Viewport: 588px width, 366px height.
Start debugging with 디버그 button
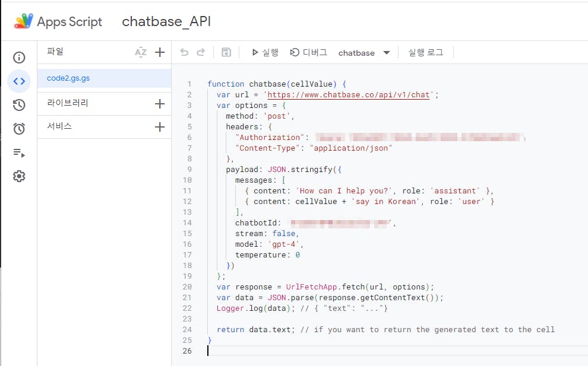[x=309, y=52]
